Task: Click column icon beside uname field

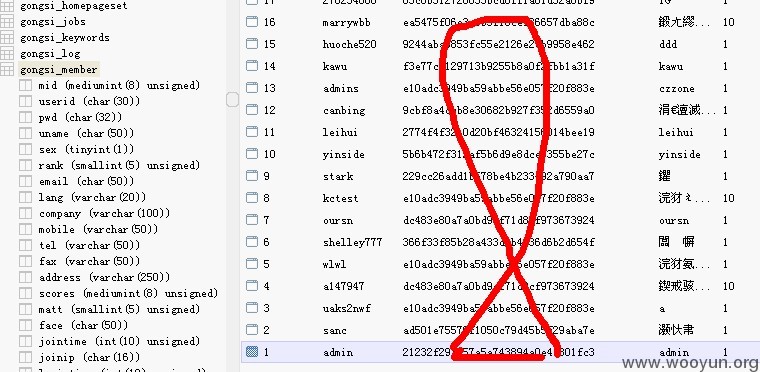Action: pyautogui.click(x=25, y=134)
